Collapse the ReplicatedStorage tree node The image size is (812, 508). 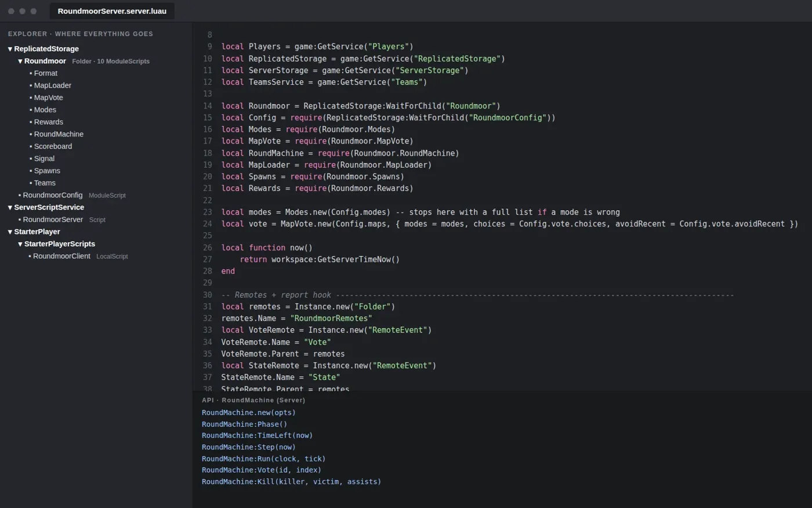pos(10,49)
